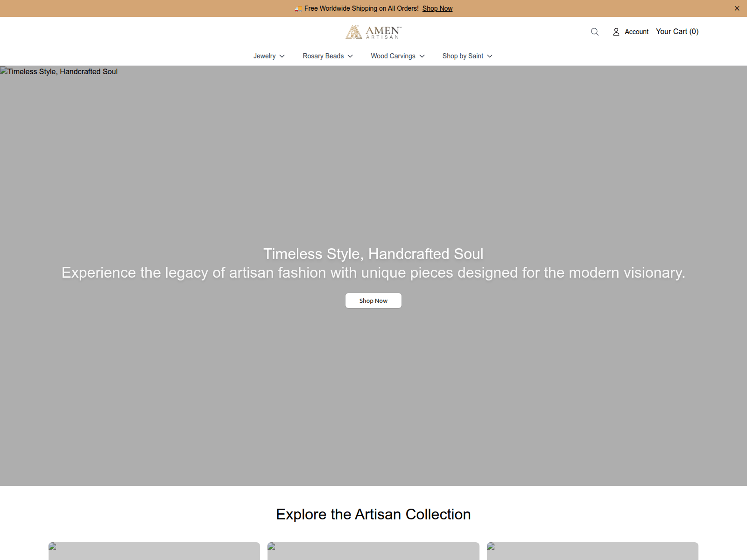Expand the Rosary Beads chevron

(x=350, y=56)
